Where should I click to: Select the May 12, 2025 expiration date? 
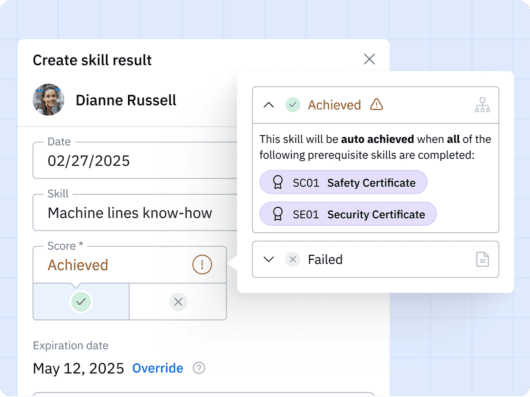tap(78, 368)
